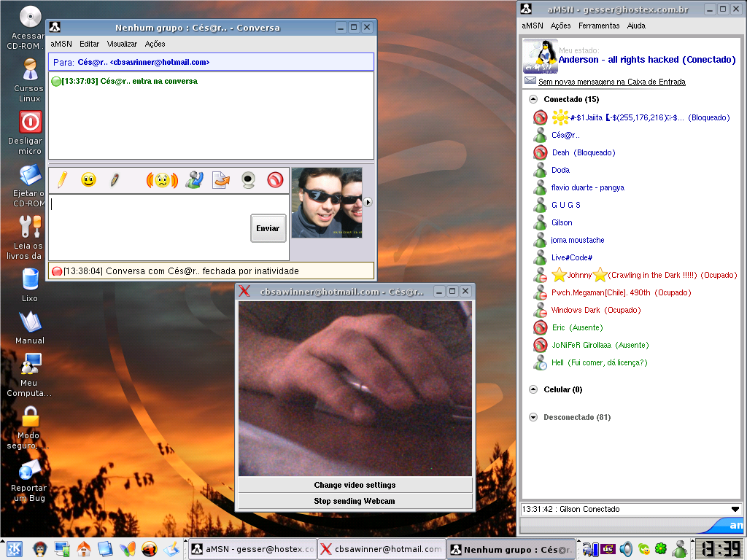Click the Enviar button

tap(268, 228)
